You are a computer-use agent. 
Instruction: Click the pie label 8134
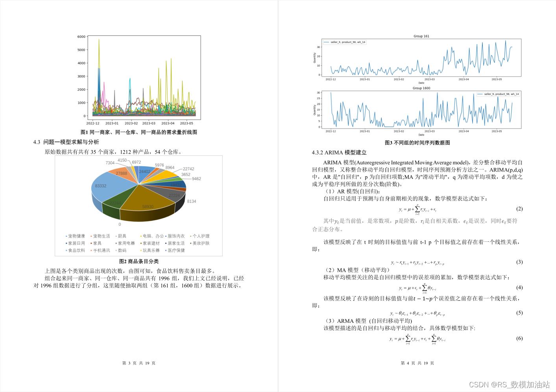point(192,201)
